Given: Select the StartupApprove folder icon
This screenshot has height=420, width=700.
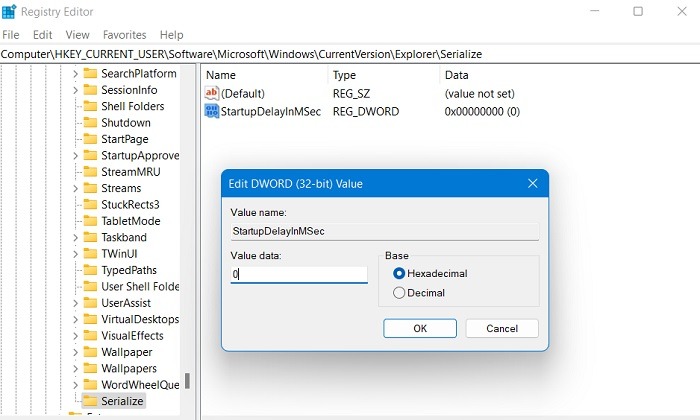Looking at the screenshot, I should click(x=90, y=155).
